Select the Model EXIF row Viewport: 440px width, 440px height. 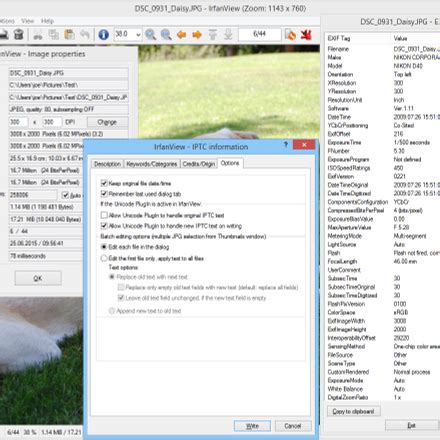(x=382, y=66)
